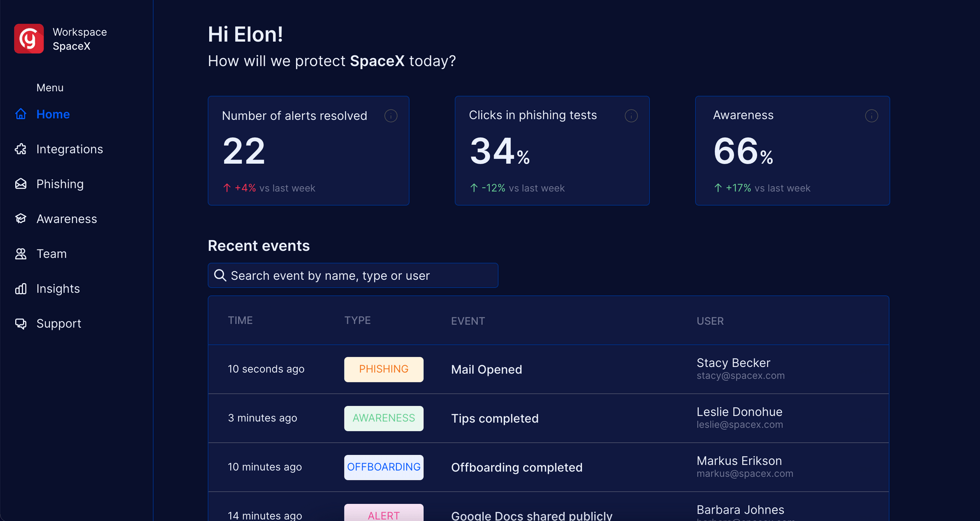Click the Mail Opened event row

point(486,370)
